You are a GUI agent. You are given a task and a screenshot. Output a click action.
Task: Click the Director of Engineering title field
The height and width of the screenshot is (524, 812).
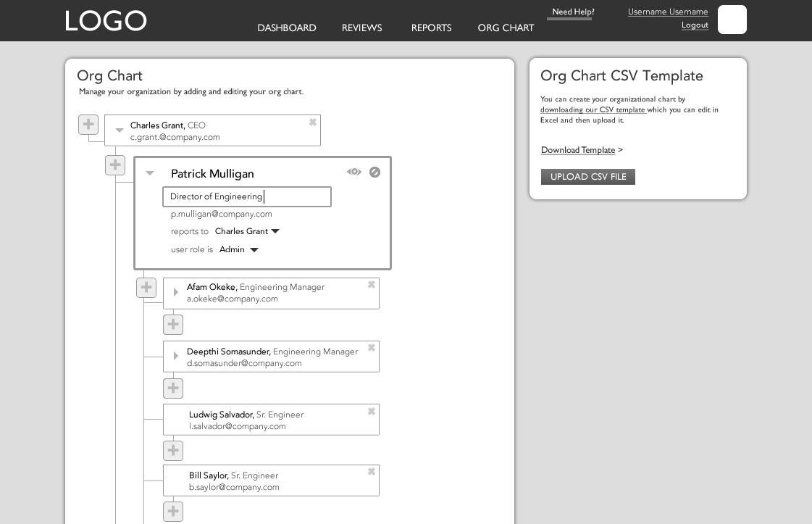247,197
